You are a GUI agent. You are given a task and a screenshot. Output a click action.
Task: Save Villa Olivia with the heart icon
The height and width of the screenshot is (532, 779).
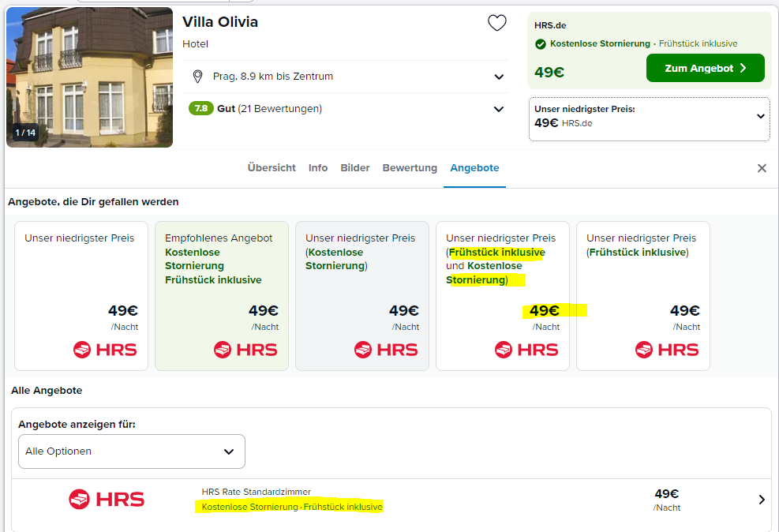pyautogui.click(x=496, y=23)
